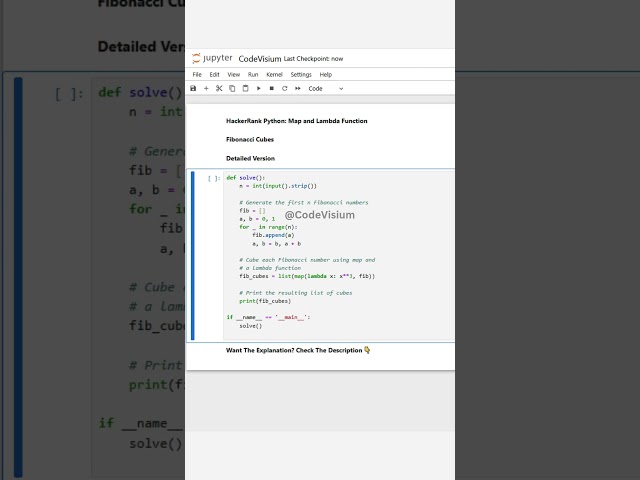
Task: Open the File menu
Action: click(197, 74)
